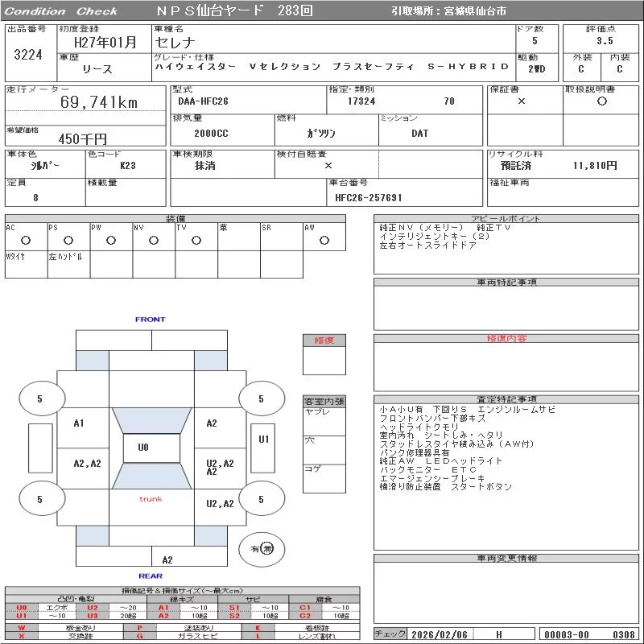Click the car name セレナ
Screen dimensions: 644x644
(x=175, y=43)
